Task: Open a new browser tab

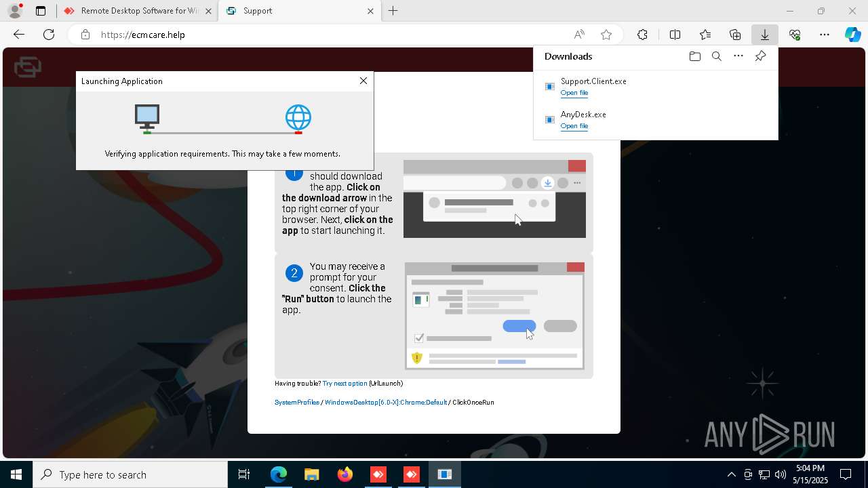Action: (393, 11)
